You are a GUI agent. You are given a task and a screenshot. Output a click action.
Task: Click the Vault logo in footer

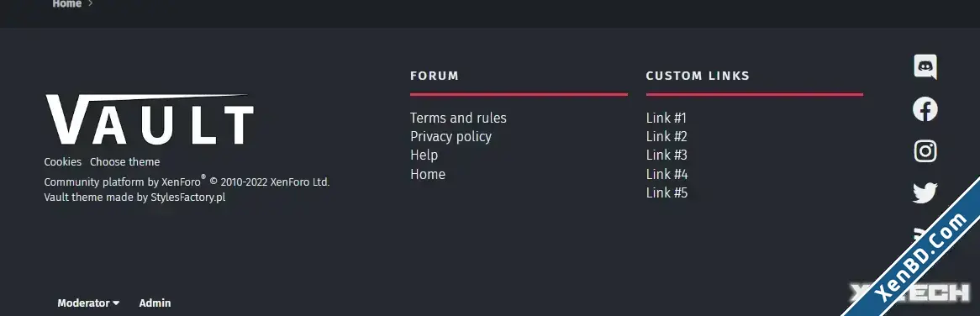(x=150, y=120)
